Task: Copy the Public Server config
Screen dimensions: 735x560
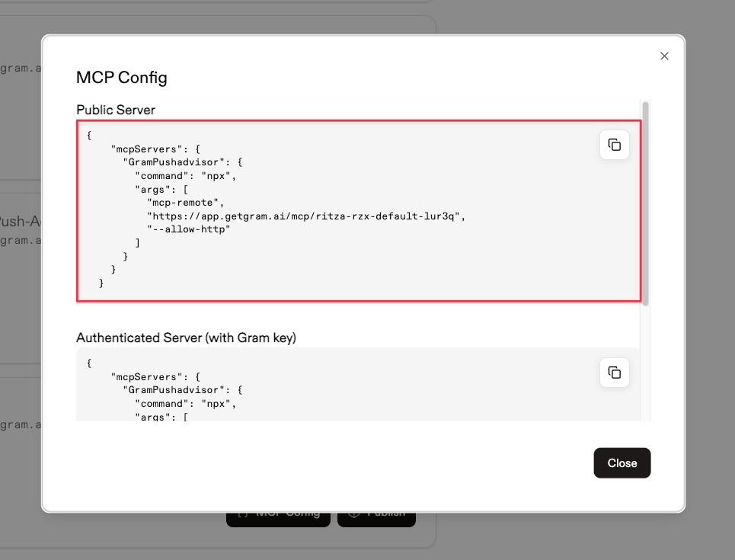Action: coord(614,145)
